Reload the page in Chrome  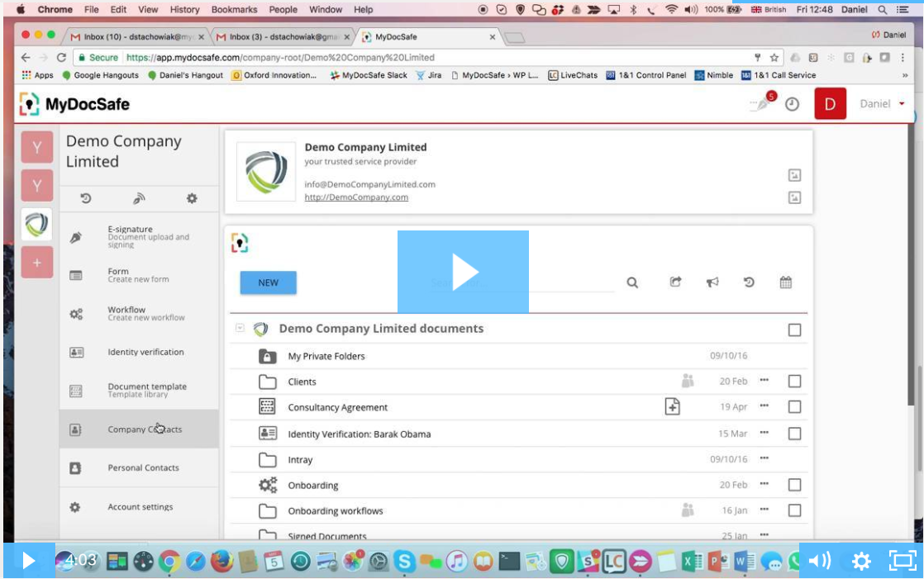point(61,57)
